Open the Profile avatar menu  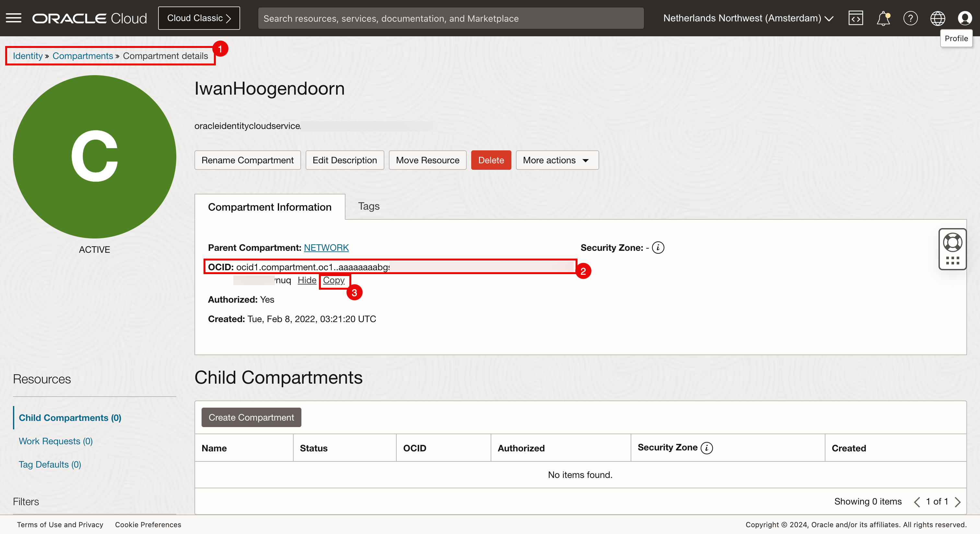click(x=964, y=18)
